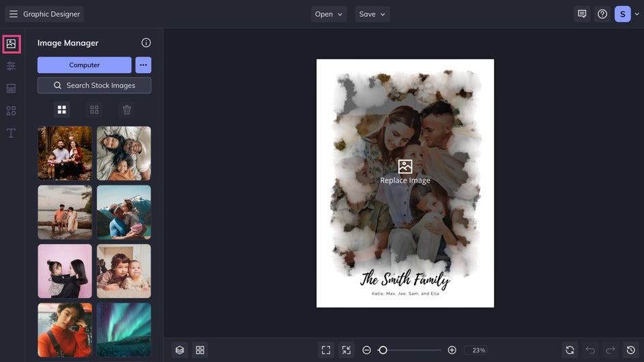Viewport: 644px width, 362px height.
Task: Open the Layers panel icon
Action: click(179, 350)
